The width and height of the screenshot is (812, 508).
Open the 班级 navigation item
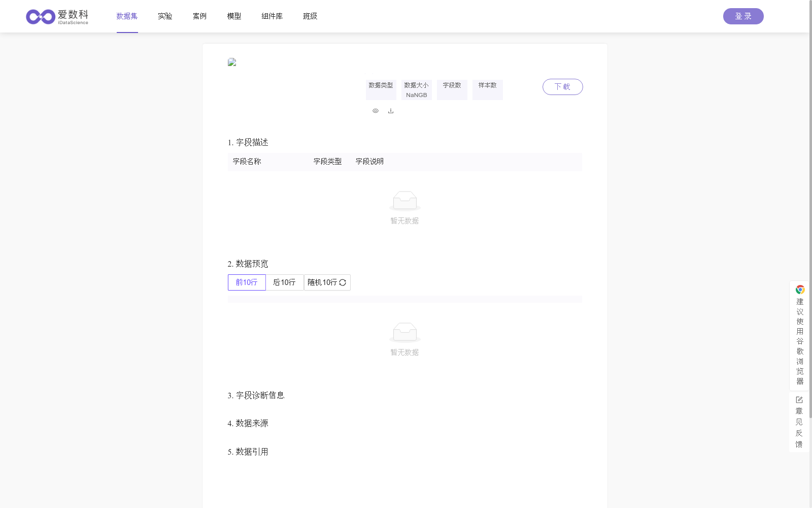[x=310, y=16]
